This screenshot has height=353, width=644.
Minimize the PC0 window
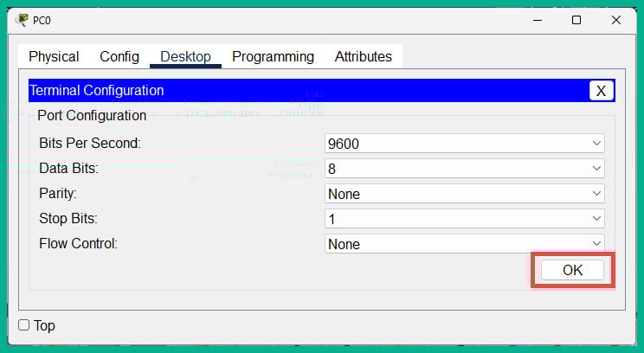(x=537, y=20)
